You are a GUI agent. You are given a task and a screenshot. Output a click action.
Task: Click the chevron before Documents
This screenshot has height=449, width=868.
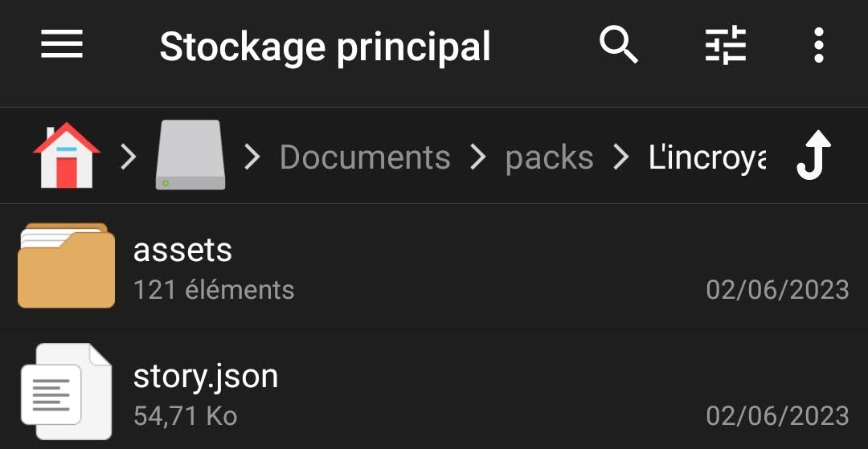click(252, 157)
